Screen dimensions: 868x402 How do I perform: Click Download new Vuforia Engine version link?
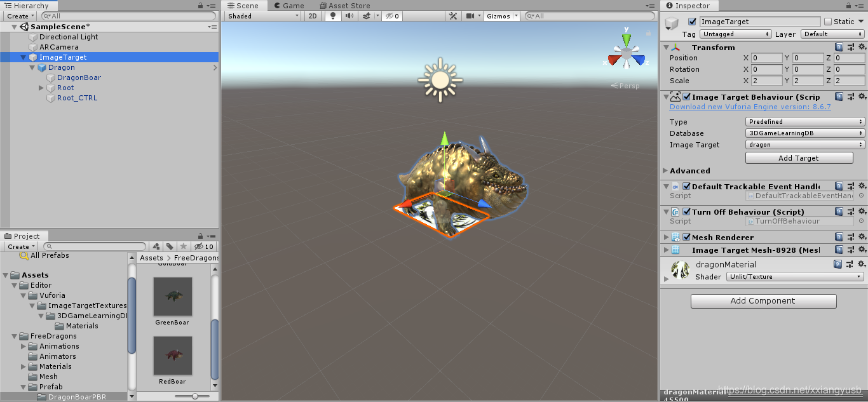(x=750, y=107)
